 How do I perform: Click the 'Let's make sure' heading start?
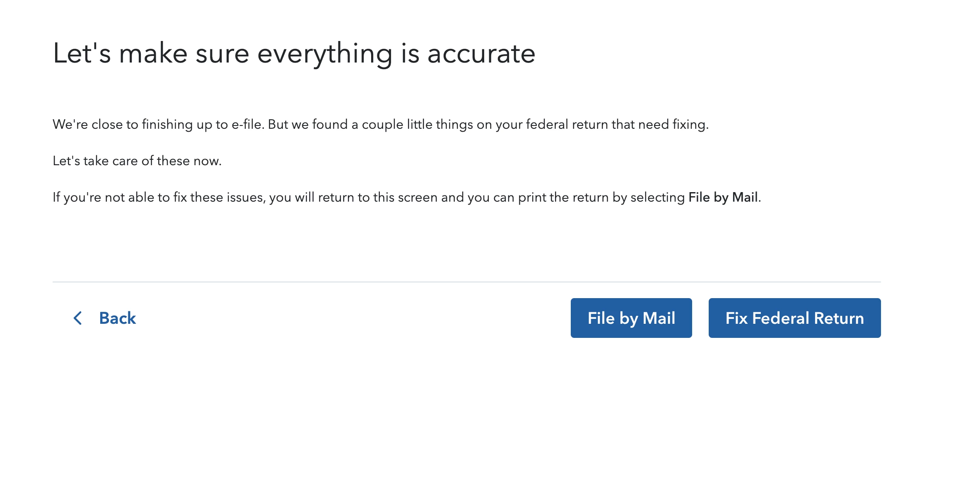coord(151,54)
